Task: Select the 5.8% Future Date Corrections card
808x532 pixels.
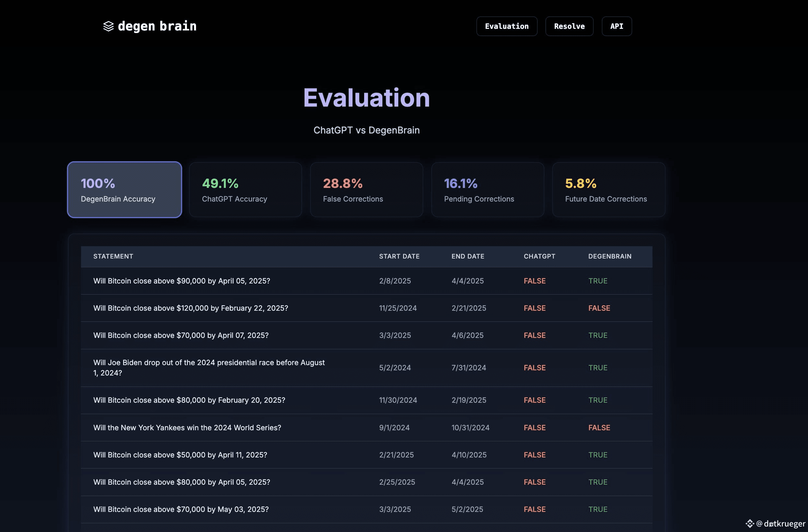Action: point(608,190)
